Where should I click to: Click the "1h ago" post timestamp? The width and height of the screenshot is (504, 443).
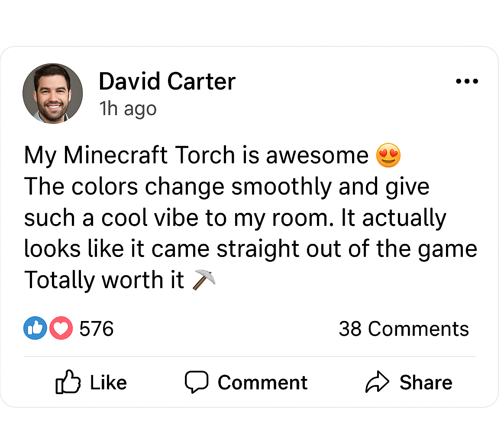point(128,109)
